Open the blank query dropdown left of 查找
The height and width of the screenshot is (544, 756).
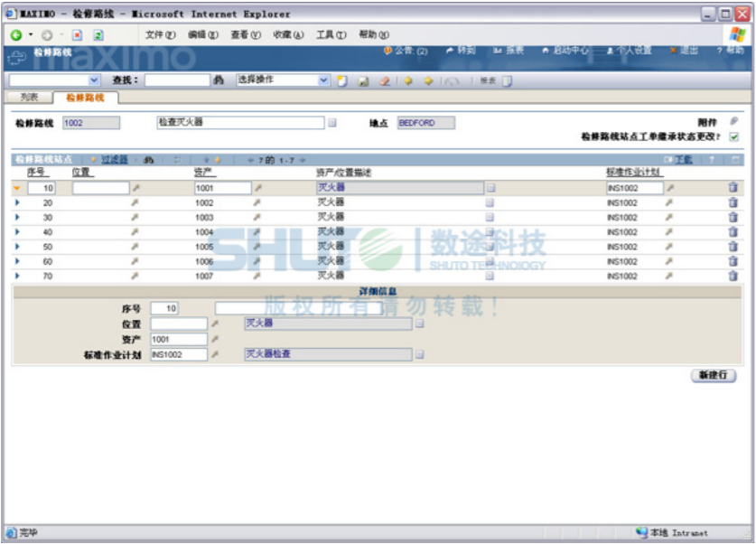click(x=94, y=80)
